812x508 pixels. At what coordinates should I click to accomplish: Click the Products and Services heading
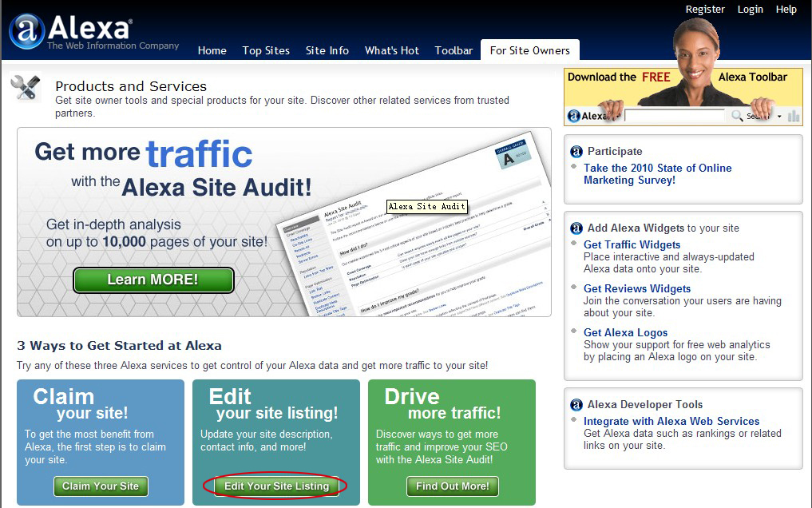point(131,86)
